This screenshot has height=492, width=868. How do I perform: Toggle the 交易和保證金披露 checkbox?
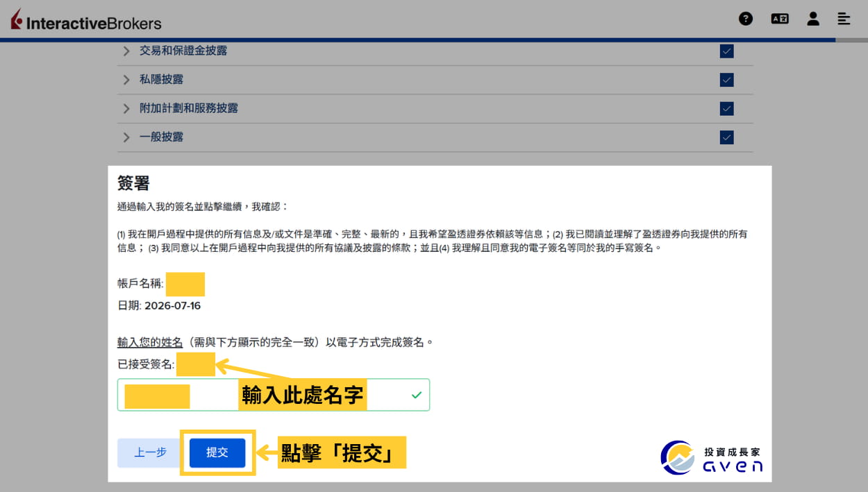(x=727, y=51)
